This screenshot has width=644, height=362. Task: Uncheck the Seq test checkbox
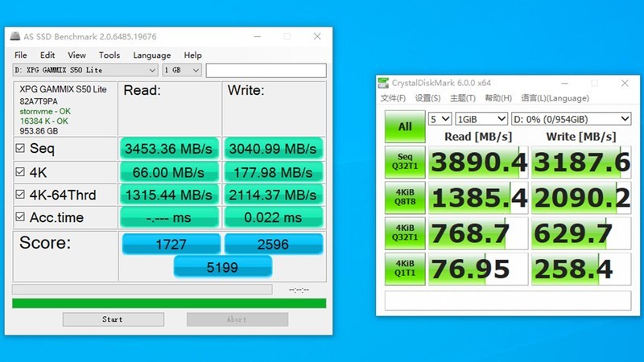coord(19,148)
